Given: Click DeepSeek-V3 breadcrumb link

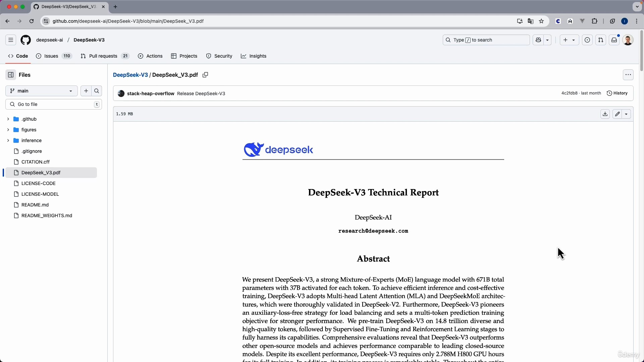Looking at the screenshot, I should (130, 75).
